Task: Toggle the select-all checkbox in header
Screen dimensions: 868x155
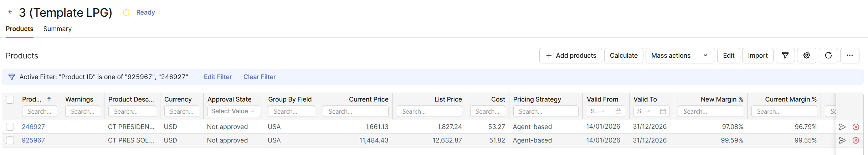Action: 10,100
